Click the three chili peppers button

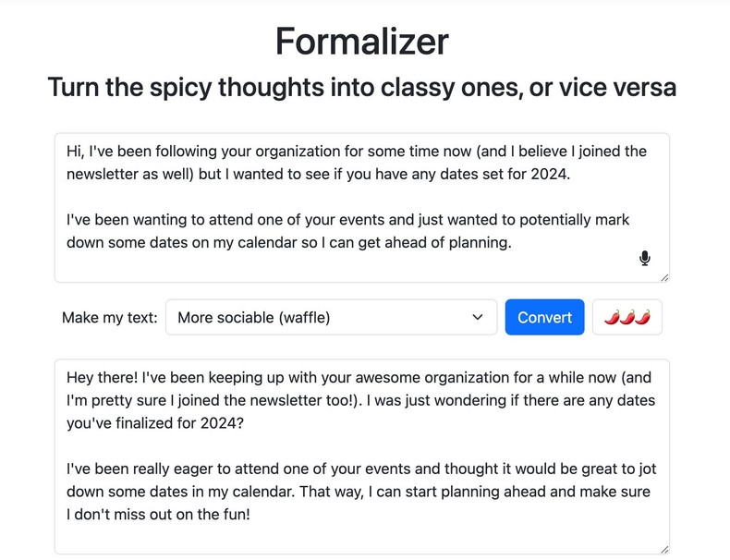click(x=627, y=317)
